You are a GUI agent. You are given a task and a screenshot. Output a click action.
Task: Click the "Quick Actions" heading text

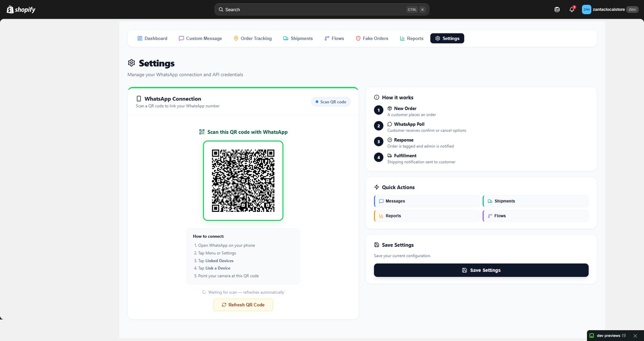coord(398,187)
